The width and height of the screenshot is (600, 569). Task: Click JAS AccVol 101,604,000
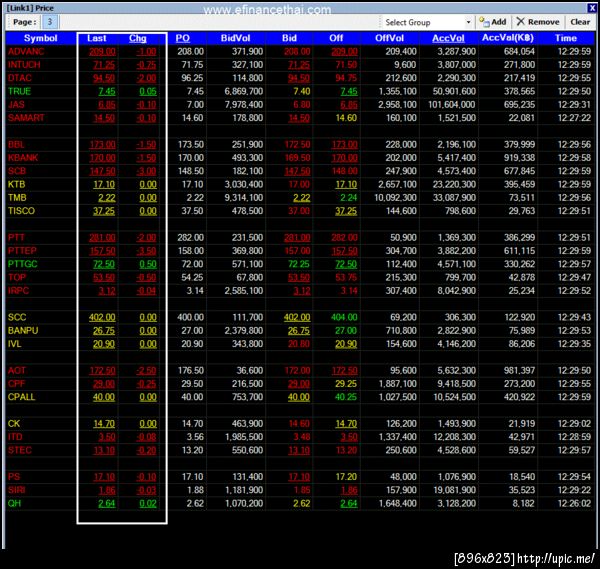pyautogui.click(x=452, y=104)
